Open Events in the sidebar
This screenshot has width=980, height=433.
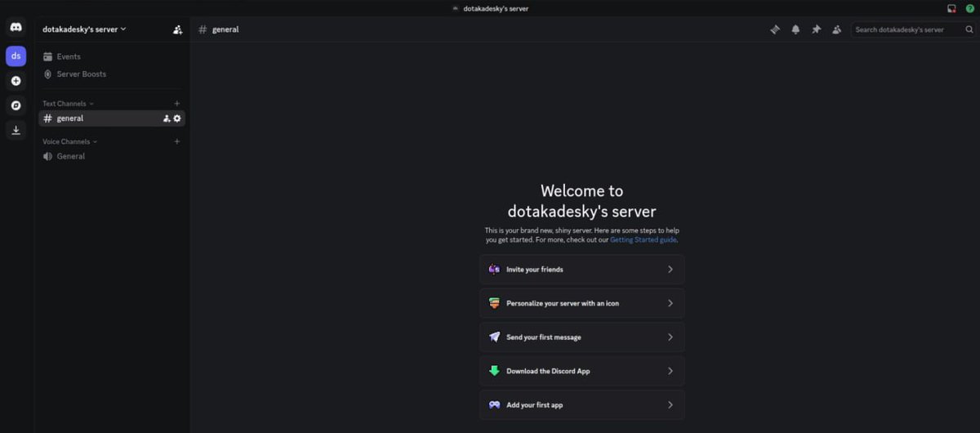[110, 56]
